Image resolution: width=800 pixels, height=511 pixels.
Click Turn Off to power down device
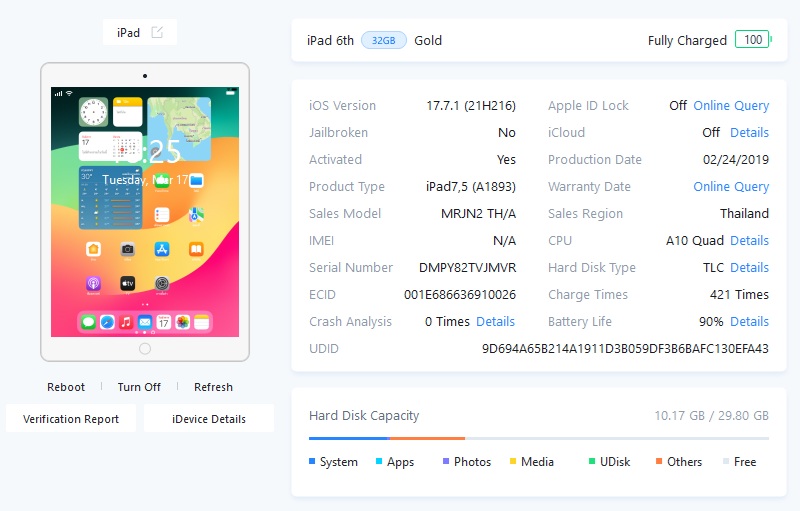click(x=139, y=387)
